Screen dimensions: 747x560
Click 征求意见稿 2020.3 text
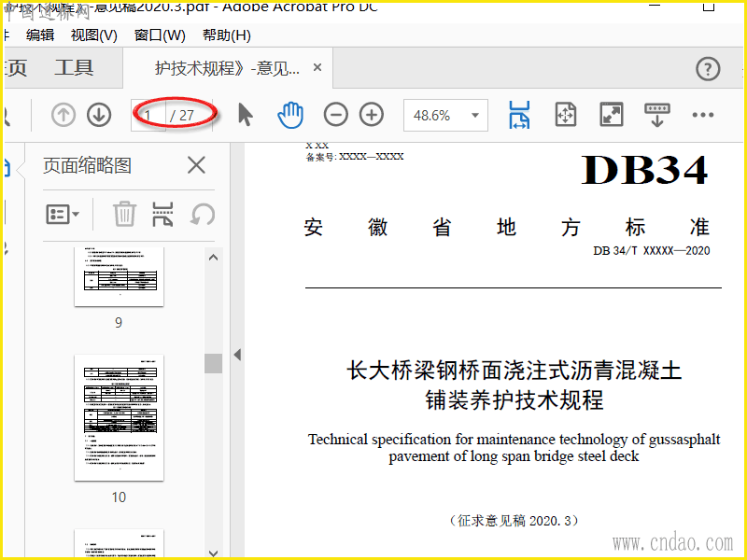coord(514,521)
